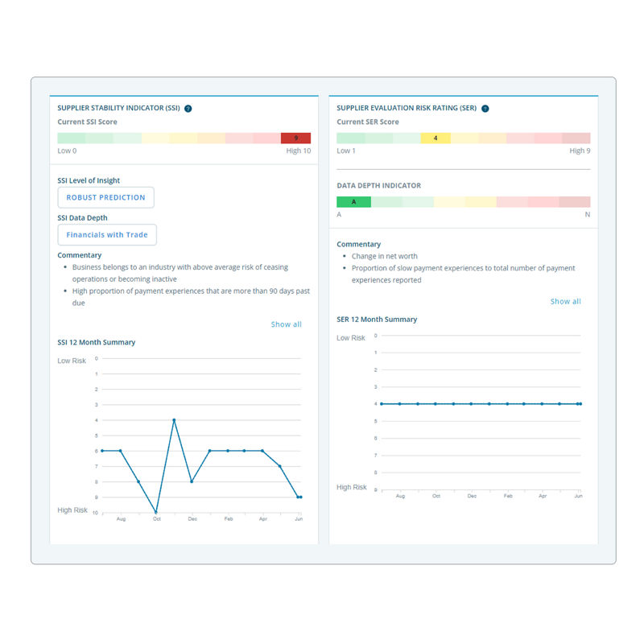The height and width of the screenshot is (644, 644).
Task: Click the green Data Depth A segment
Action: pyautogui.click(x=353, y=202)
